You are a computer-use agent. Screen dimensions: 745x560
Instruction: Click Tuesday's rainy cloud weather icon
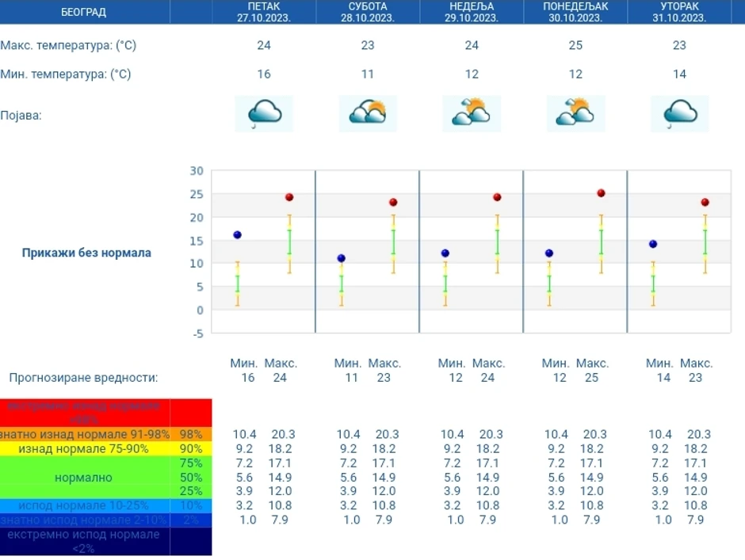(679, 113)
